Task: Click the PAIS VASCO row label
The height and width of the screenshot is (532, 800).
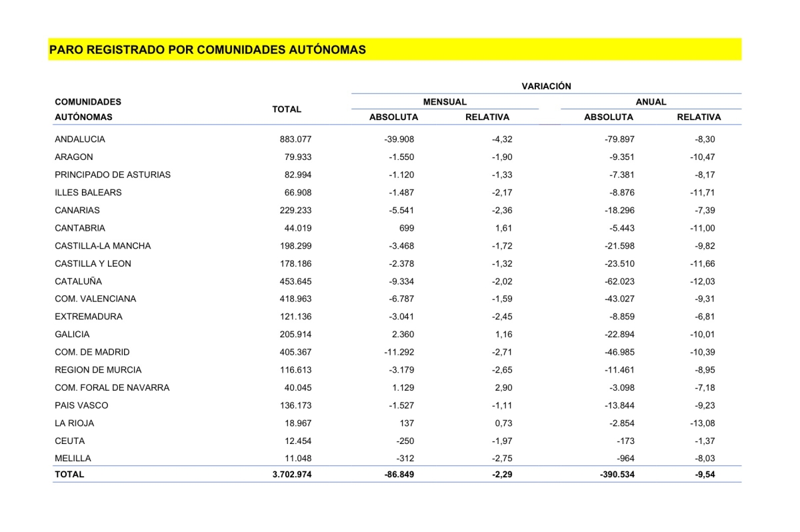Action: tap(81, 405)
